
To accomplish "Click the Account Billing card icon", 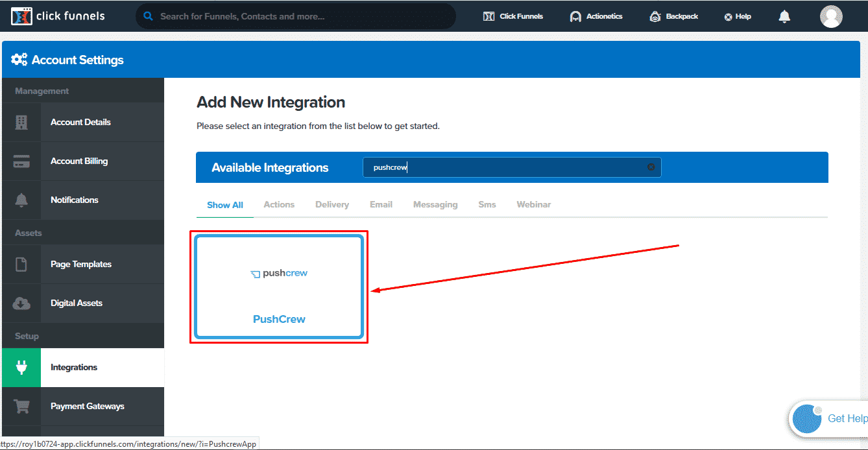I will (x=21, y=161).
